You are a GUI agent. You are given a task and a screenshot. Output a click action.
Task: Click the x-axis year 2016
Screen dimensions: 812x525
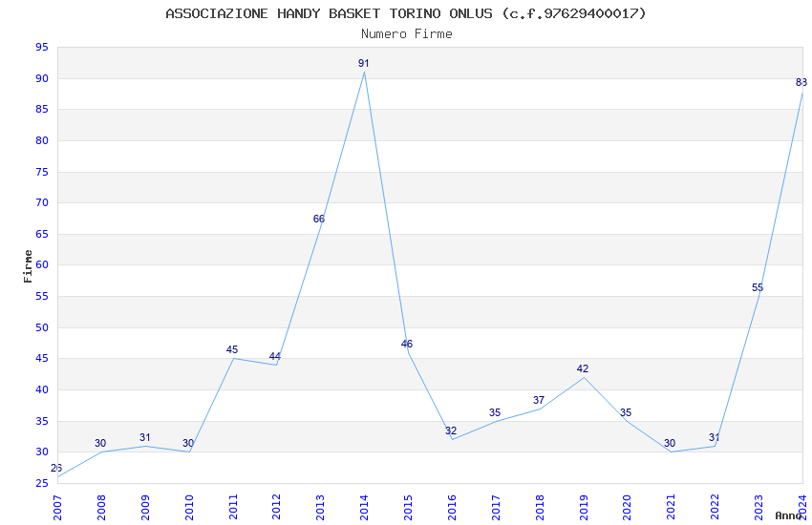(x=452, y=508)
